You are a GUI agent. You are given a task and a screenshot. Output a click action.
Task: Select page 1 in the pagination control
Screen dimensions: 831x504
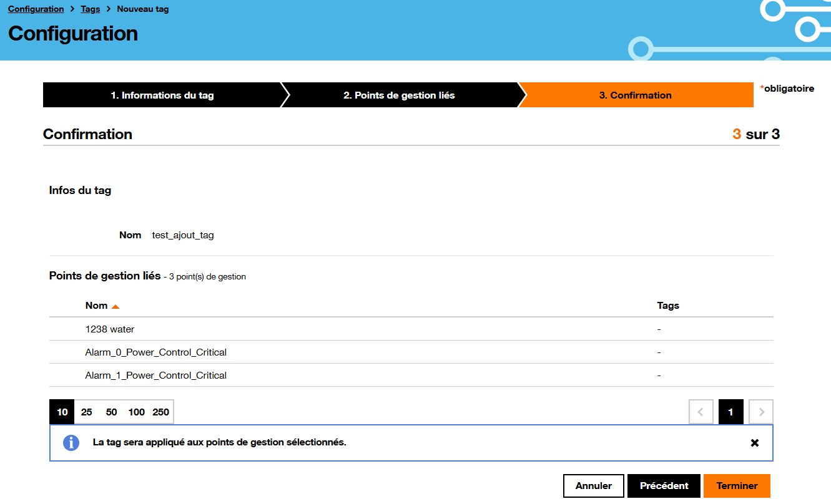[x=730, y=412]
